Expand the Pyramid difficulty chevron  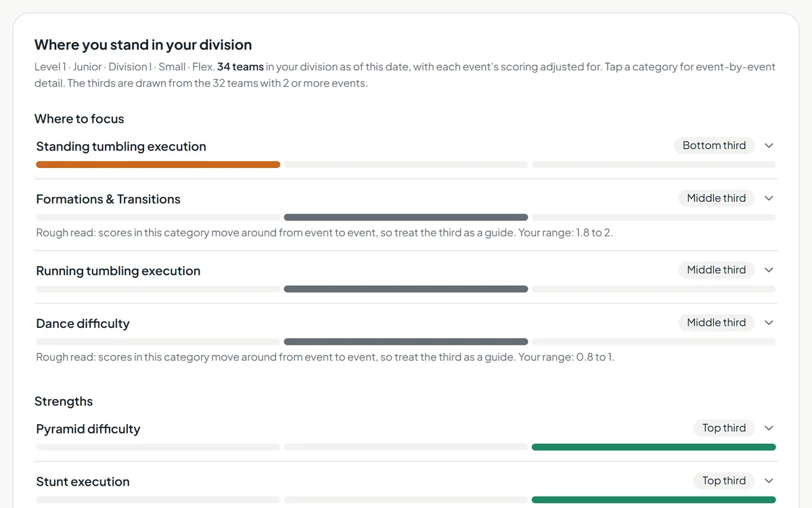click(x=769, y=428)
